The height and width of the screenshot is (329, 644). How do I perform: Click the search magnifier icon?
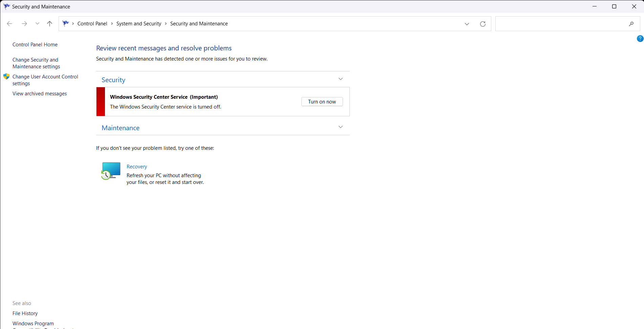[x=631, y=24]
